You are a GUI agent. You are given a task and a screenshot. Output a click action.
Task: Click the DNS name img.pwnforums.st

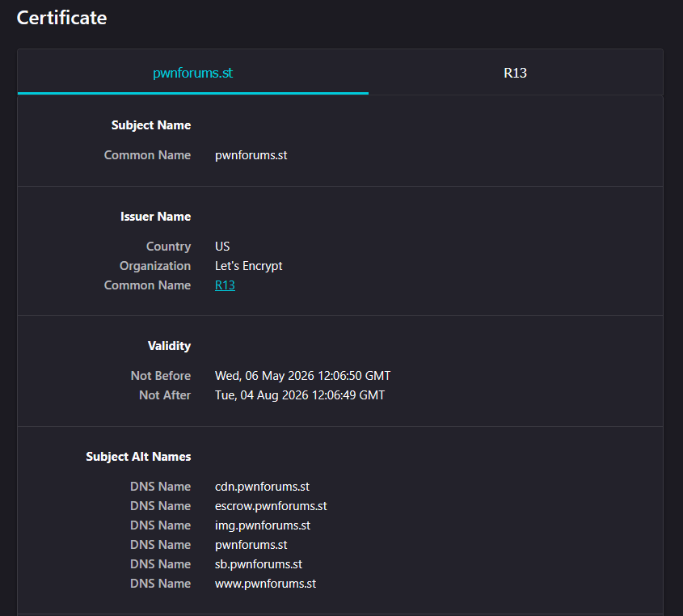click(x=263, y=525)
